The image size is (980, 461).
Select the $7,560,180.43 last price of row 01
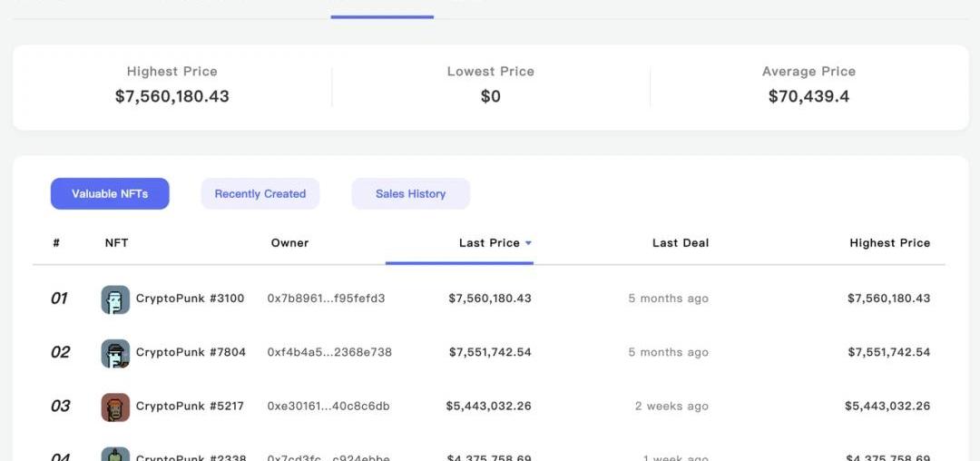pyautogui.click(x=490, y=299)
